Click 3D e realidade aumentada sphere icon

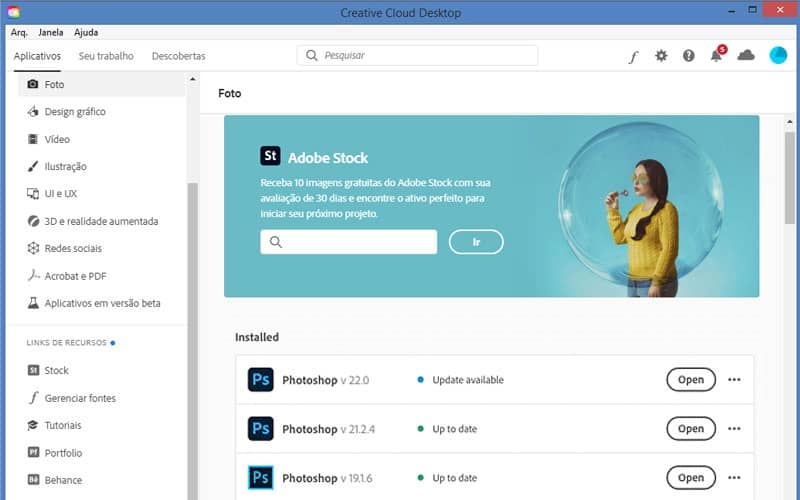[33, 221]
